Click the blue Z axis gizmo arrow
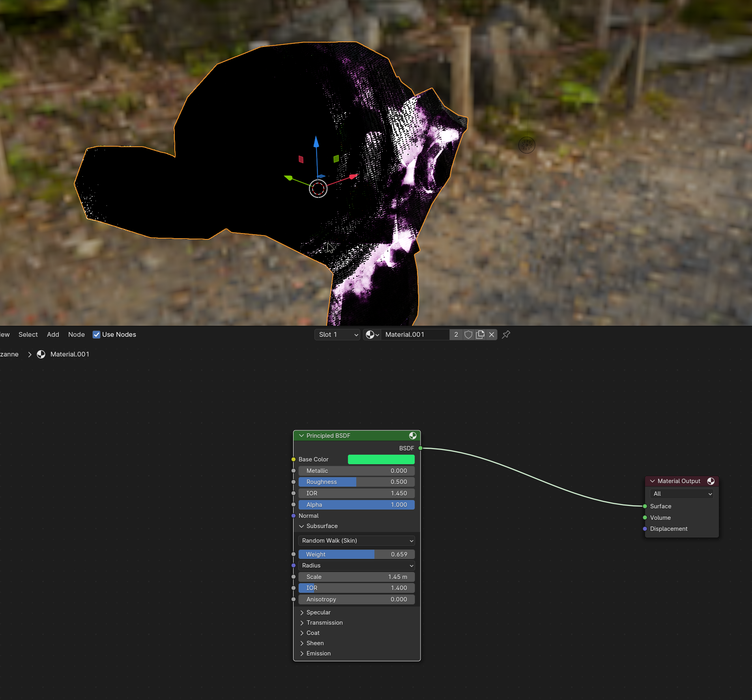This screenshot has height=700, width=752. pos(316,142)
